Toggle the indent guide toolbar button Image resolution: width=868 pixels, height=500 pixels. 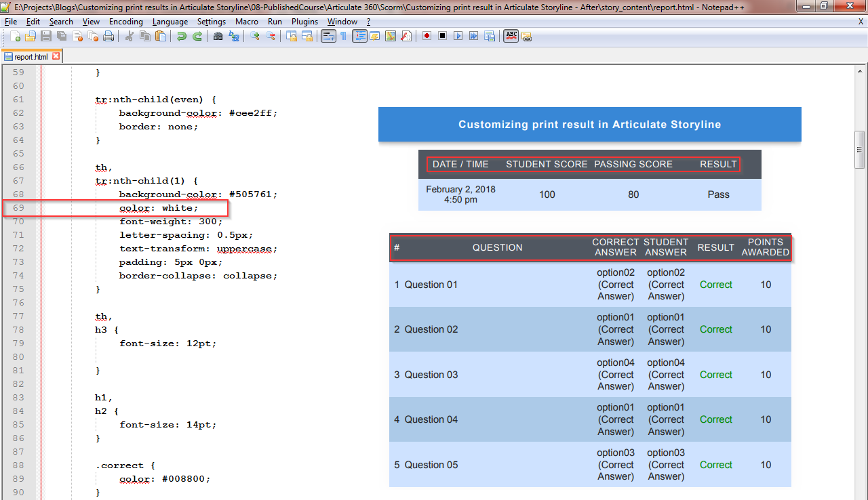pos(359,36)
